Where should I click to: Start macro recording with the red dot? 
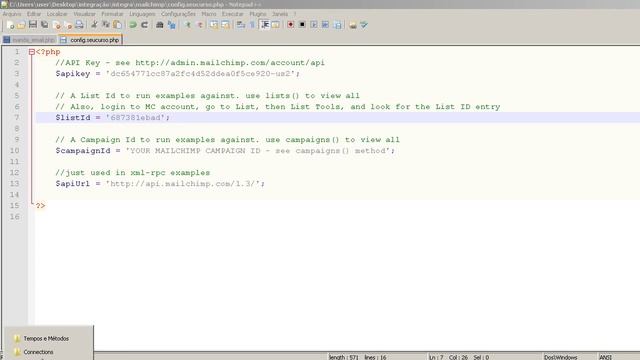tap(290, 25)
